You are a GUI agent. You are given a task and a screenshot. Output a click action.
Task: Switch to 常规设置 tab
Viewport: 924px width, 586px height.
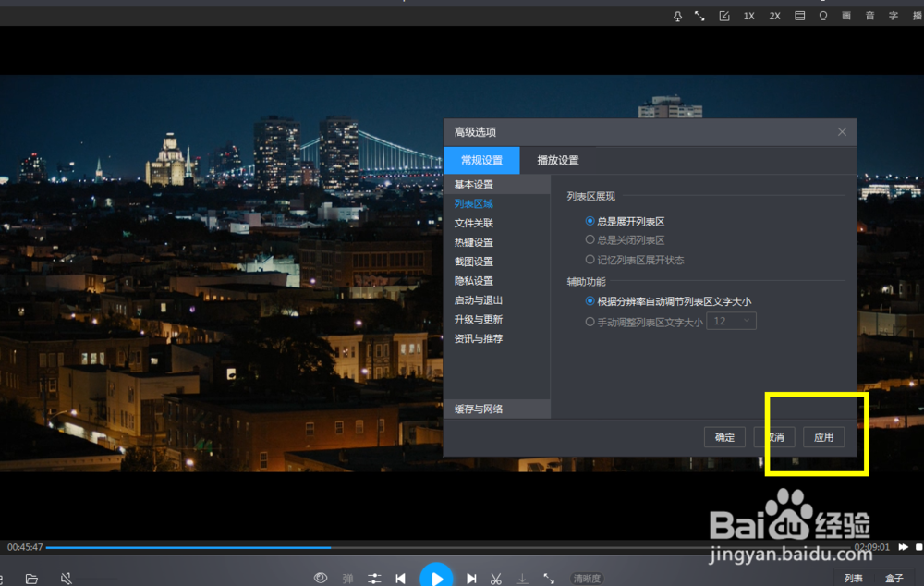coord(481,160)
